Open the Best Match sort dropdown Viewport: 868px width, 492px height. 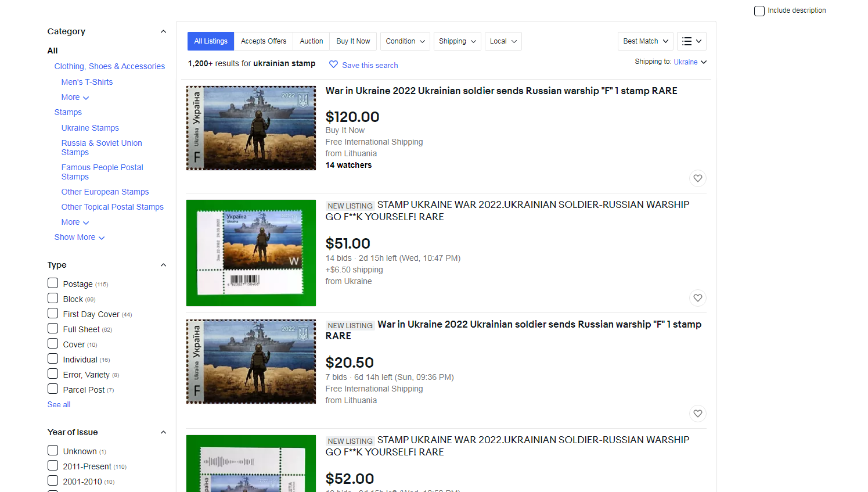pyautogui.click(x=645, y=41)
